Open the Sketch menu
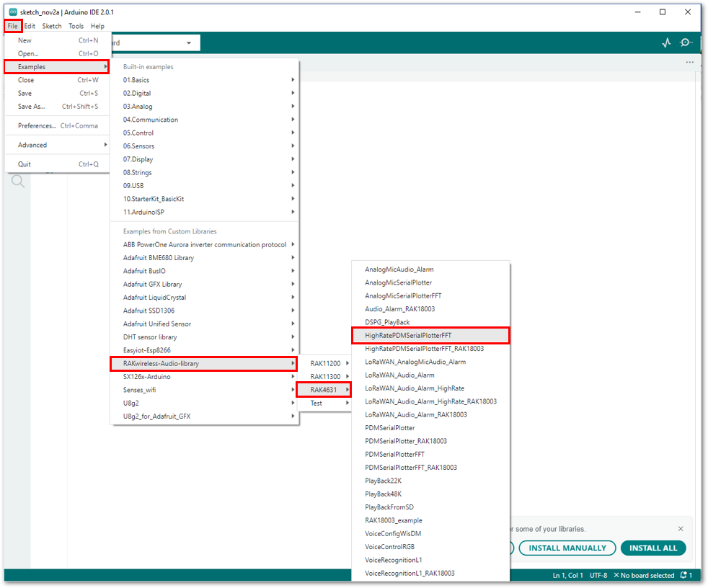The height and width of the screenshot is (588, 708). point(52,26)
